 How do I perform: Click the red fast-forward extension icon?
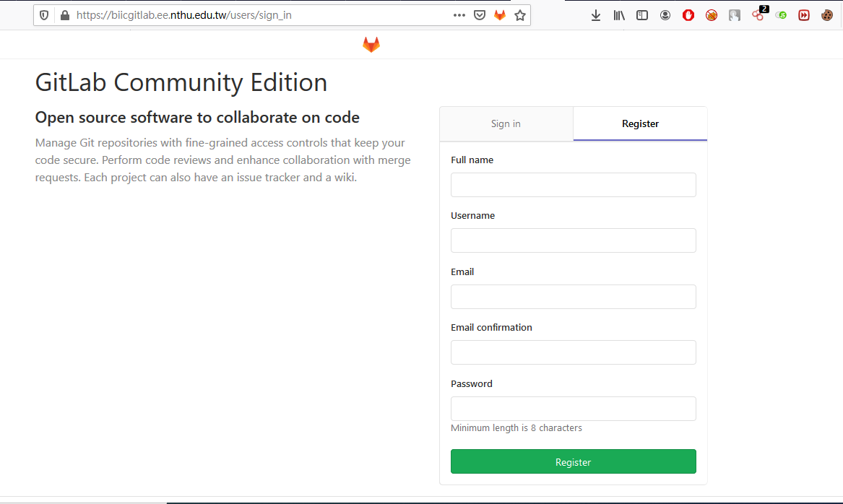click(804, 15)
